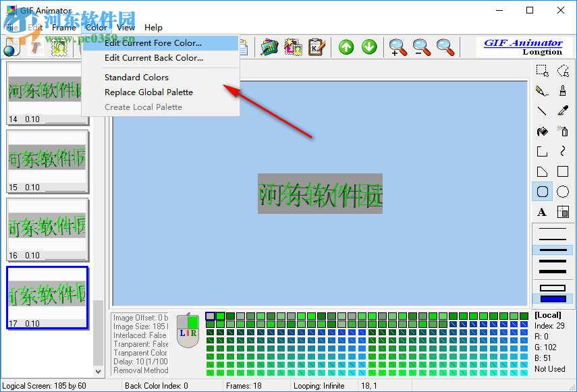Move the current frame up with green arrow
The height and width of the screenshot is (392, 577).
[x=346, y=47]
